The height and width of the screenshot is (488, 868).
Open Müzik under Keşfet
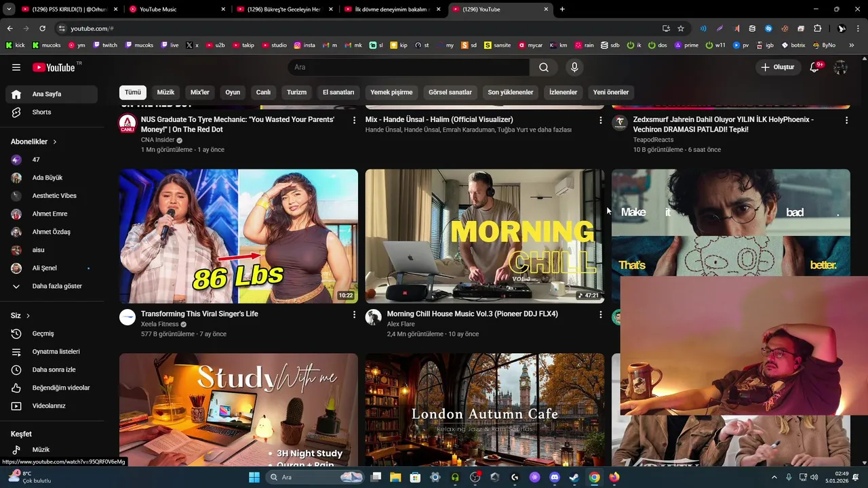tap(52, 449)
